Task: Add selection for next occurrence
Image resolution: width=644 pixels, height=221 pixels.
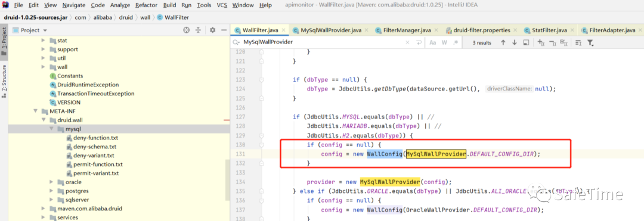Action: tap(541, 42)
